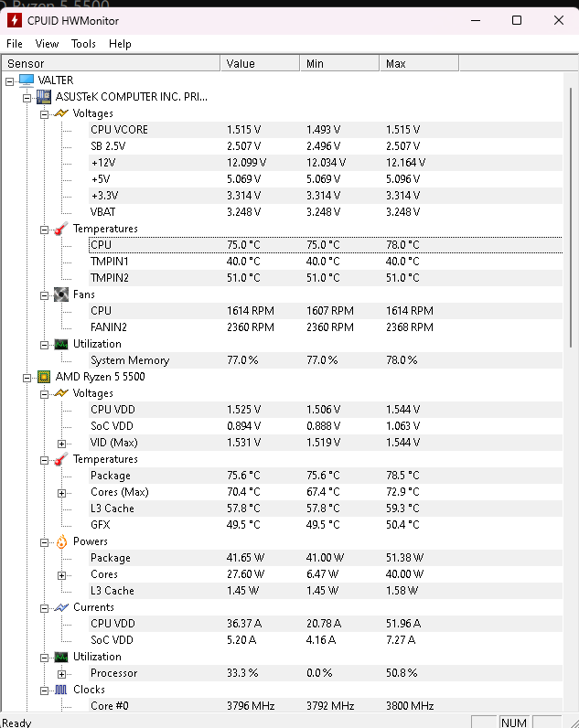Click the ASUSTeK motherboard icon
The height and width of the screenshot is (728, 579).
(x=44, y=97)
